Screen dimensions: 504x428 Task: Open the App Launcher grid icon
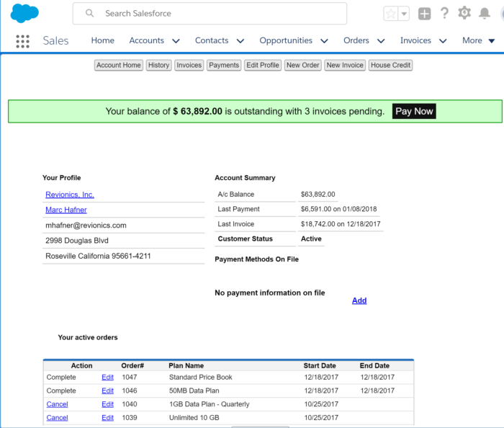pos(22,41)
